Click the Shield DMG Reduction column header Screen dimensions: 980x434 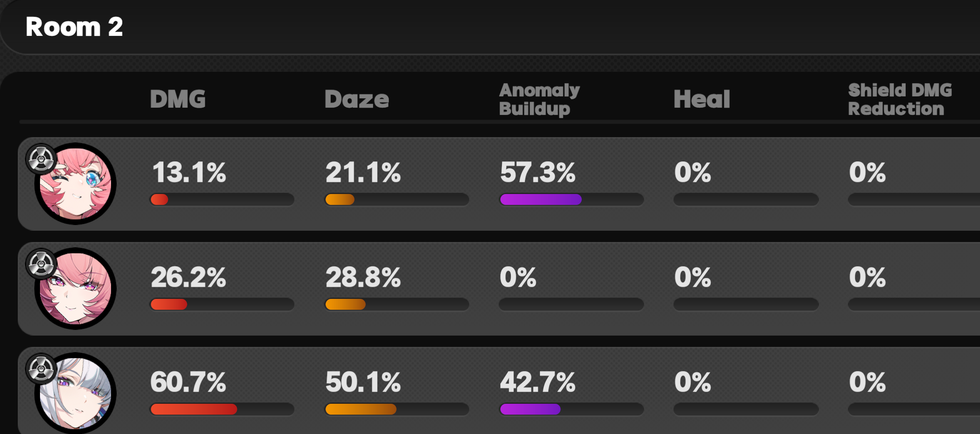(x=900, y=99)
